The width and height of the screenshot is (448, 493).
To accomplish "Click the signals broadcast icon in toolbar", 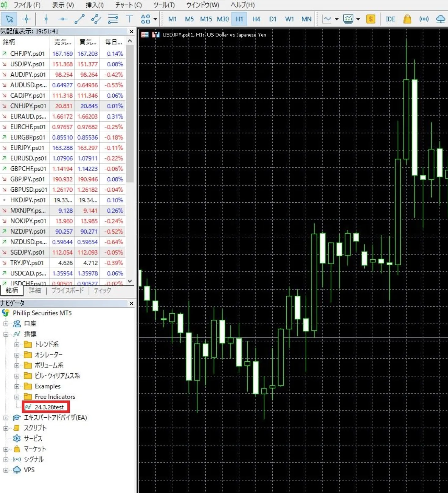I will coord(424,19).
